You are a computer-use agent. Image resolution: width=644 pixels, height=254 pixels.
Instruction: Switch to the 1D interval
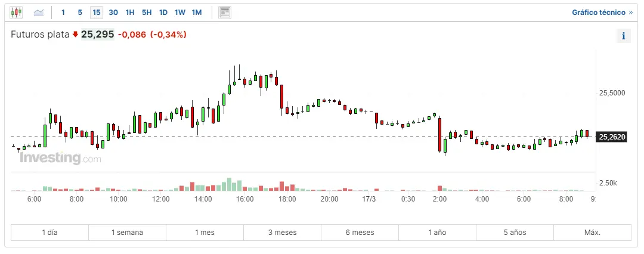pos(163,12)
